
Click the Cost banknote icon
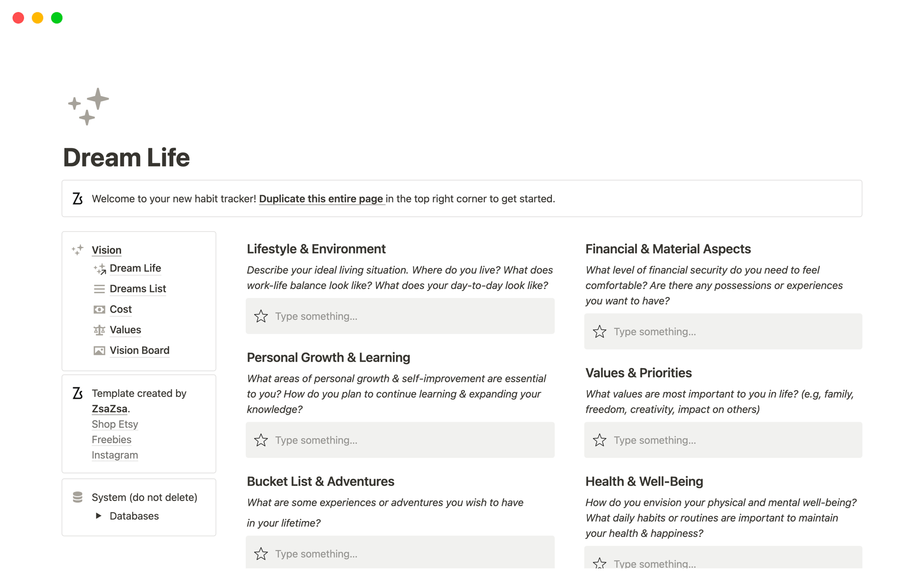pyautogui.click(x=99, y=310)
